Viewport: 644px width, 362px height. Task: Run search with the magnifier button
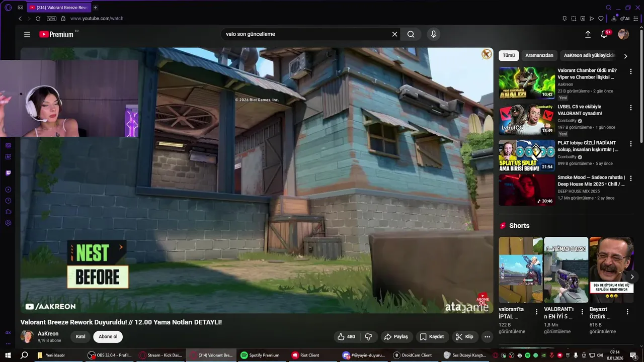[x=411, y=34]
